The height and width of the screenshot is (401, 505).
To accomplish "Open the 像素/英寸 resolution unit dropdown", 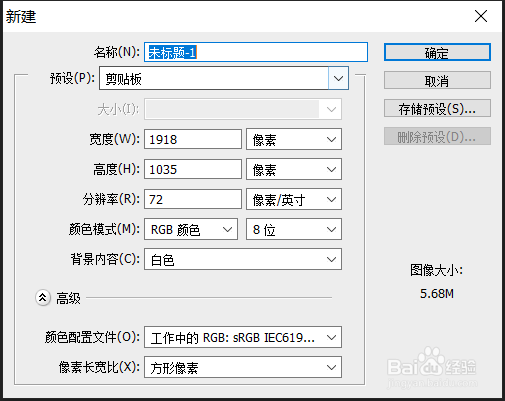I will (x=294, y=199).
